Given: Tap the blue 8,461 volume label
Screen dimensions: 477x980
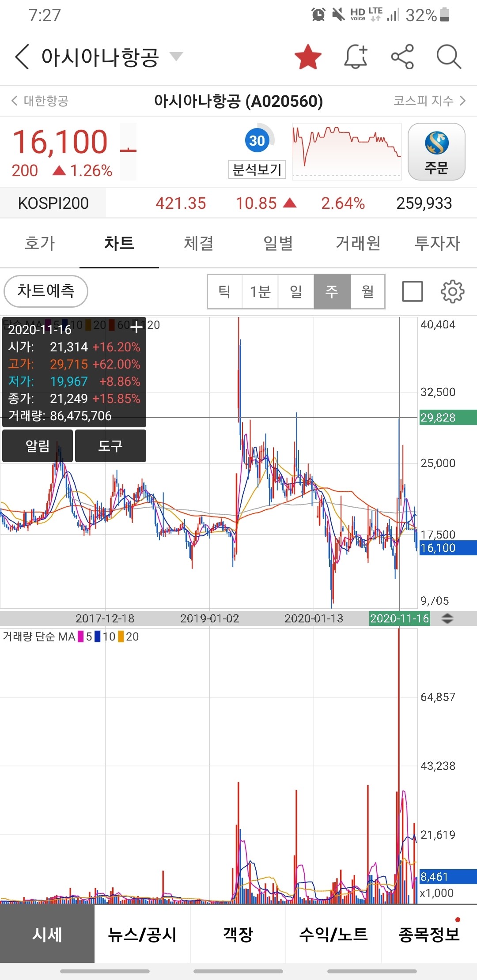Looking at the screenshot, I should [448, 877].
